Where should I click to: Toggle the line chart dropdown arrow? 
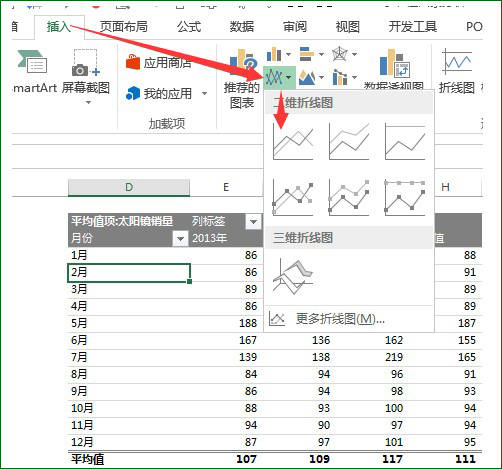(x=289, y=78)
